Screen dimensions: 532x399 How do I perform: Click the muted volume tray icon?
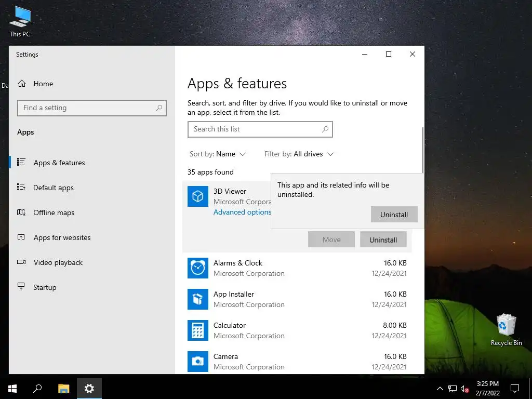pos(464,389)
